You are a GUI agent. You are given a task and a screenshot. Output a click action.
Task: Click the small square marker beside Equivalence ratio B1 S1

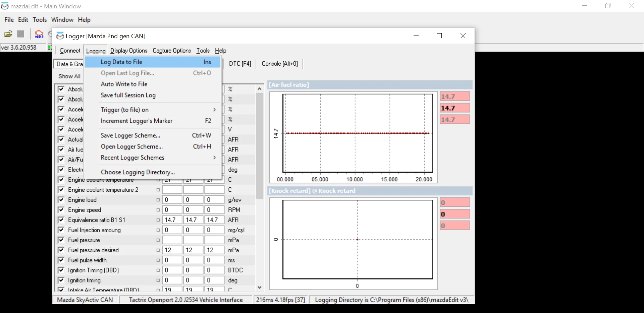tap(158, 220)
